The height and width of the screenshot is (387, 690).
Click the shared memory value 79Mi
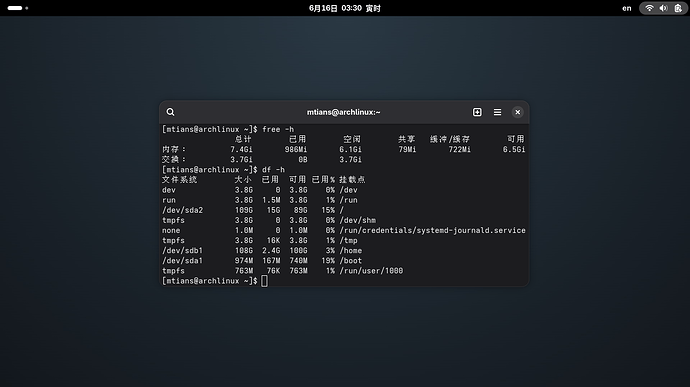tap(407, 149)
